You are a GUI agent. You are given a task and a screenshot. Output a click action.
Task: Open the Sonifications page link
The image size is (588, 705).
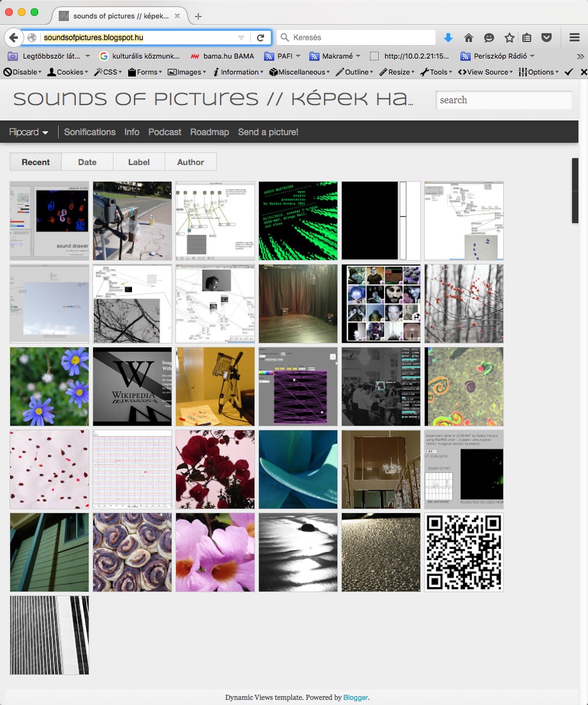[x=90, y=132]
